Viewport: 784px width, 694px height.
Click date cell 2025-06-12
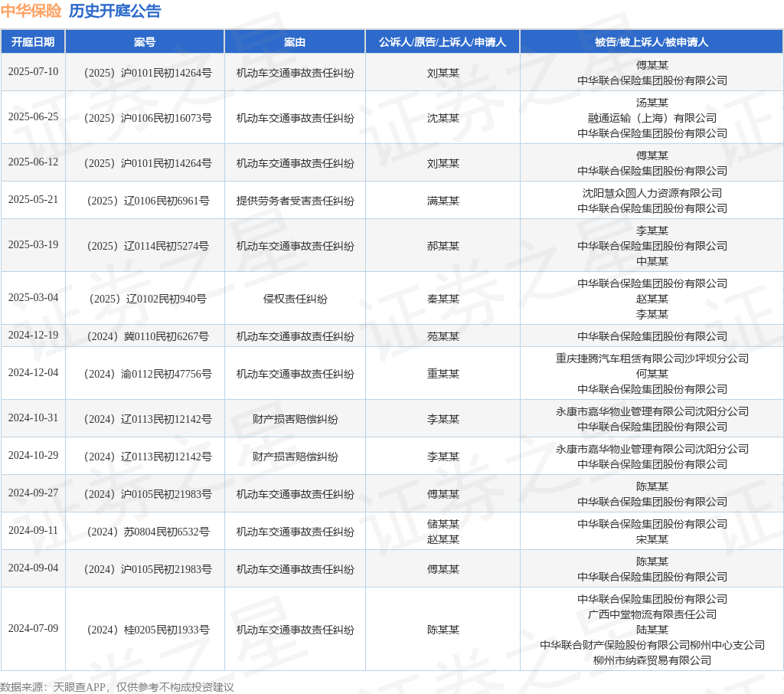click(x=33, y=162)
